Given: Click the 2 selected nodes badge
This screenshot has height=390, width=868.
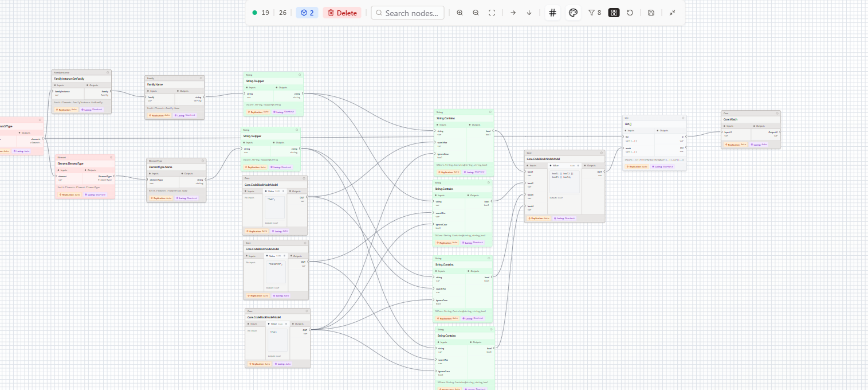Looking at the screenshot, I should tap(307, 13).
